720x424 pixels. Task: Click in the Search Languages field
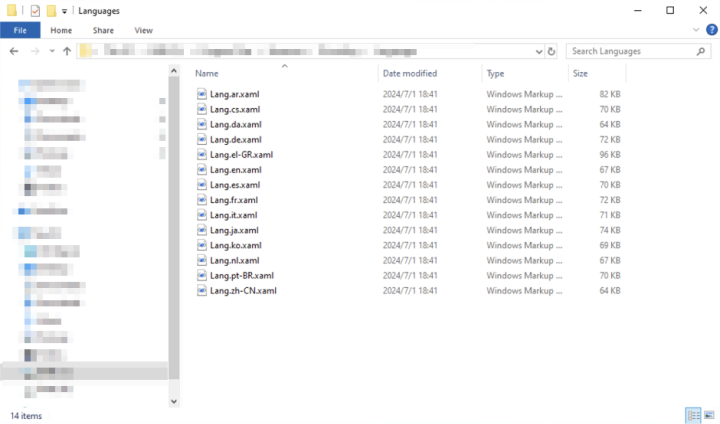(x=625, y=51)
